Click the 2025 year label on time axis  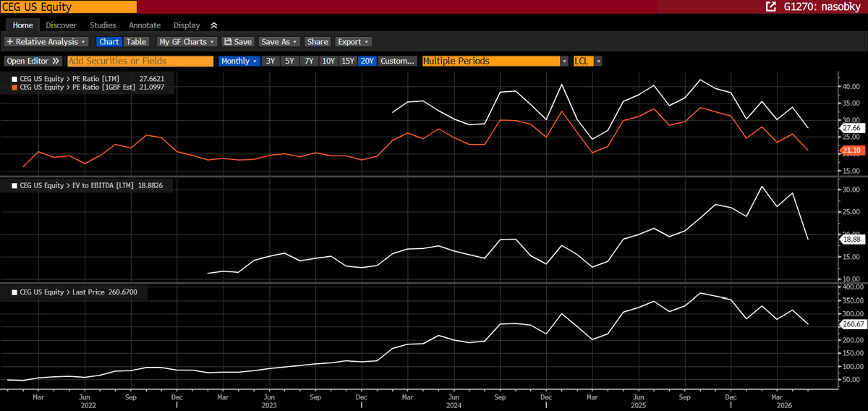pos(639,405)
